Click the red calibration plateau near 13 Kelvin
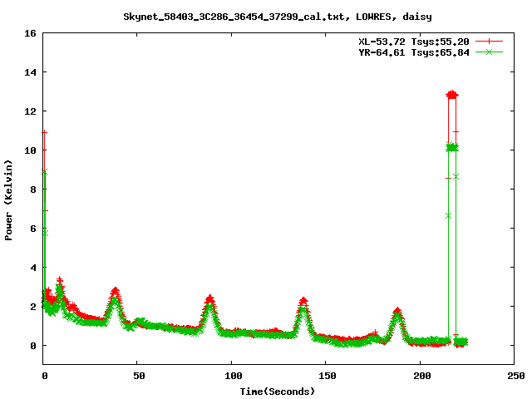Screen dimensions: 532x399 click(452, 95)
